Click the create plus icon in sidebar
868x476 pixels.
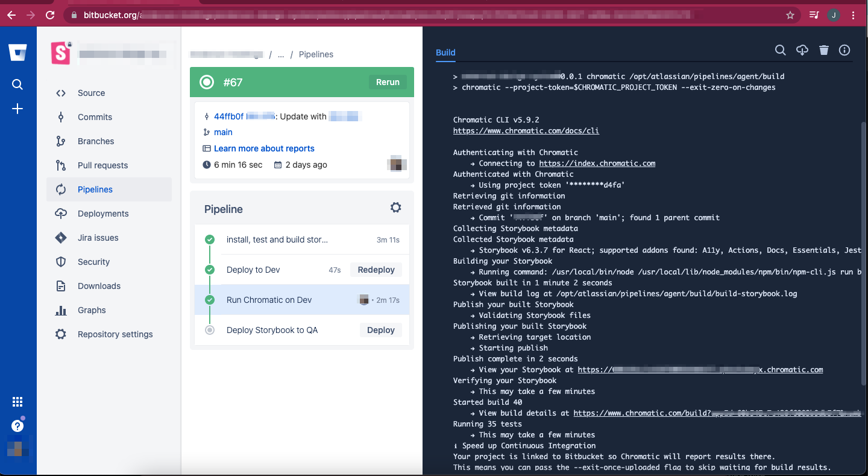click(x=17, y=109)
